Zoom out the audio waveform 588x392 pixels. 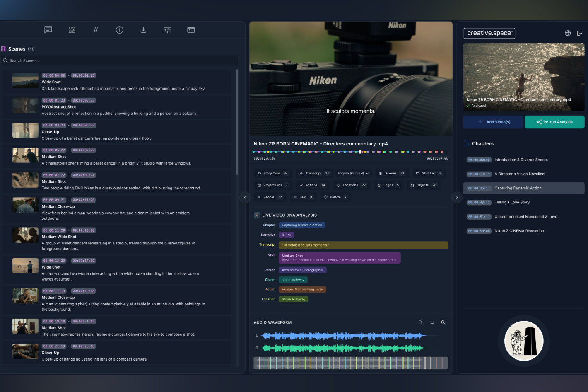coord(420,322)
